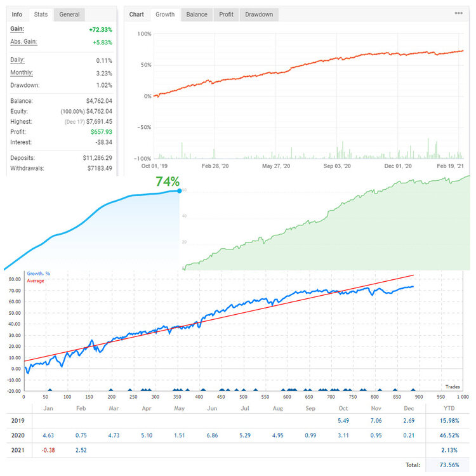Click the first trade marker near 50

pos(50,390)
